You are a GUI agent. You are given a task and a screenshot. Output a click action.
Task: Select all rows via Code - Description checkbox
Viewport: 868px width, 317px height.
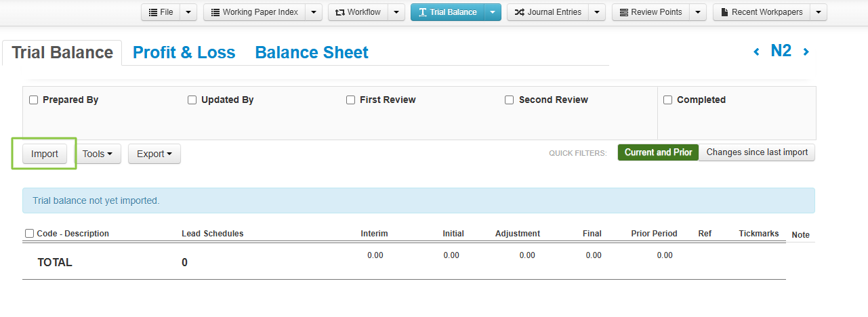(29, 234)
